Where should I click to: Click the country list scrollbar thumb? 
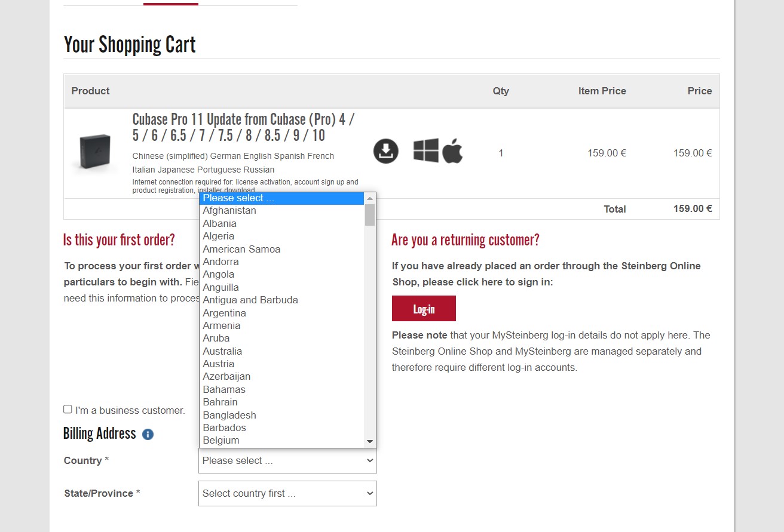pyautogui.click(x=370, y=215)
